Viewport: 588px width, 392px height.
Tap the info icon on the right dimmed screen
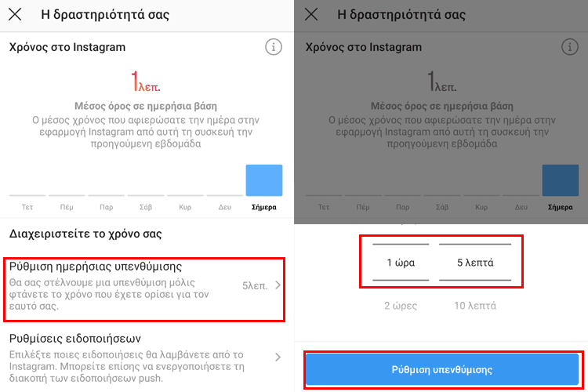tap(570, 47)
